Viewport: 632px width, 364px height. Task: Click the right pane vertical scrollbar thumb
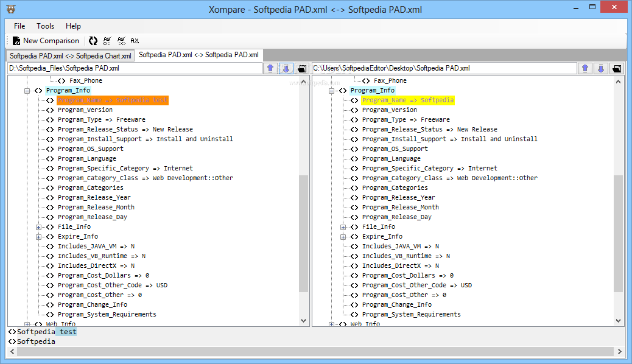click(x=618, y=233)
